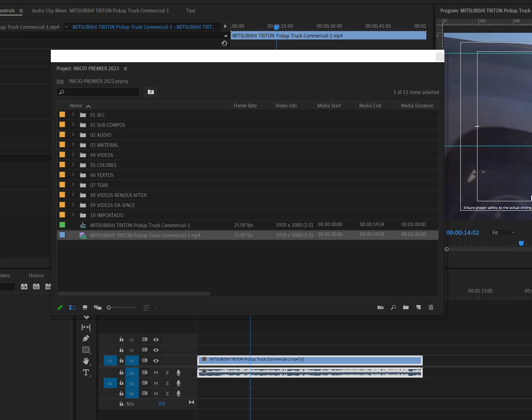Click Mix track output expand icon
The image size is (532, 420).
click(191, 402)
